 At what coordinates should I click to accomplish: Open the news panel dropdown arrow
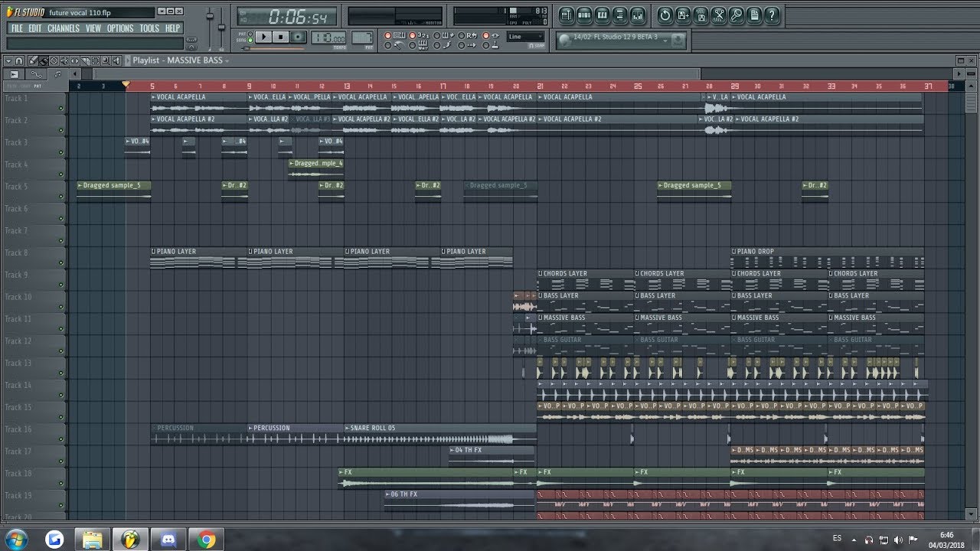tap(665, 40)
